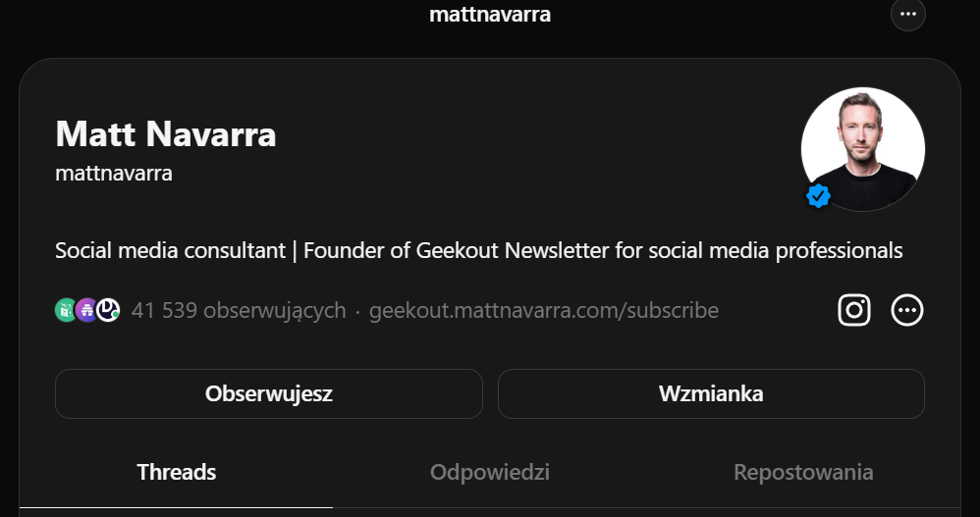Click the three-dot menu in the top header

tap(907, 15)
